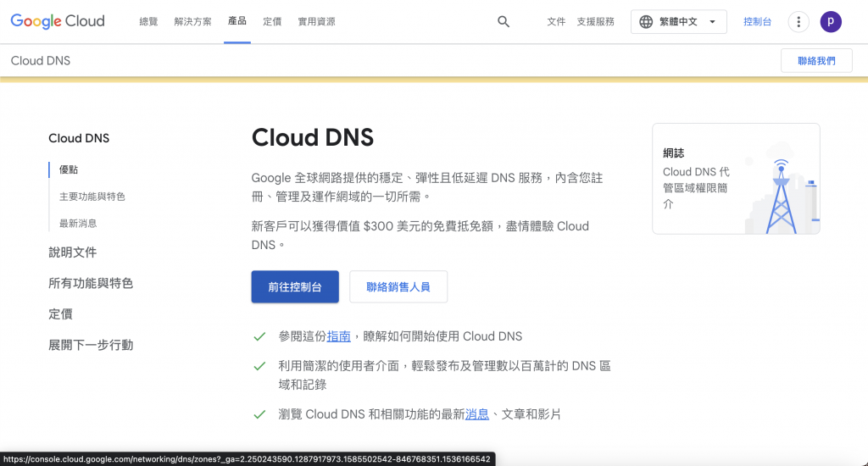Screen dimensions: 868x466
Task: Click the main Cloud DNS page heading
Action: (x=313, y=137)
